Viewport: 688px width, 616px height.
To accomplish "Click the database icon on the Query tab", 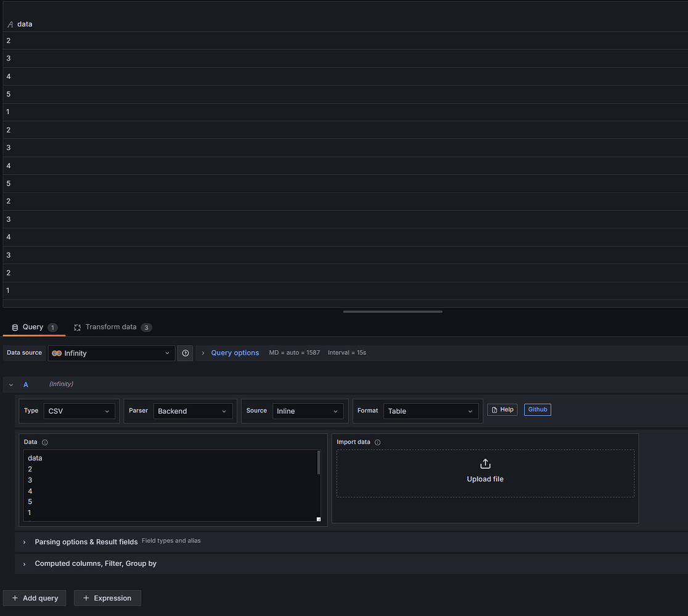I will pos(14,327).
